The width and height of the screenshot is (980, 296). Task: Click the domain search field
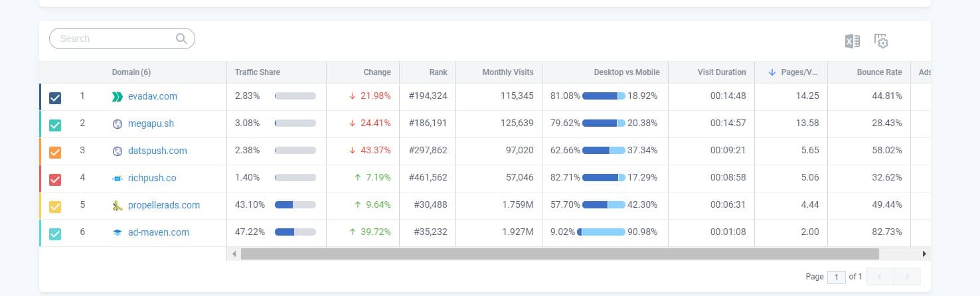[x=122, y=38]
